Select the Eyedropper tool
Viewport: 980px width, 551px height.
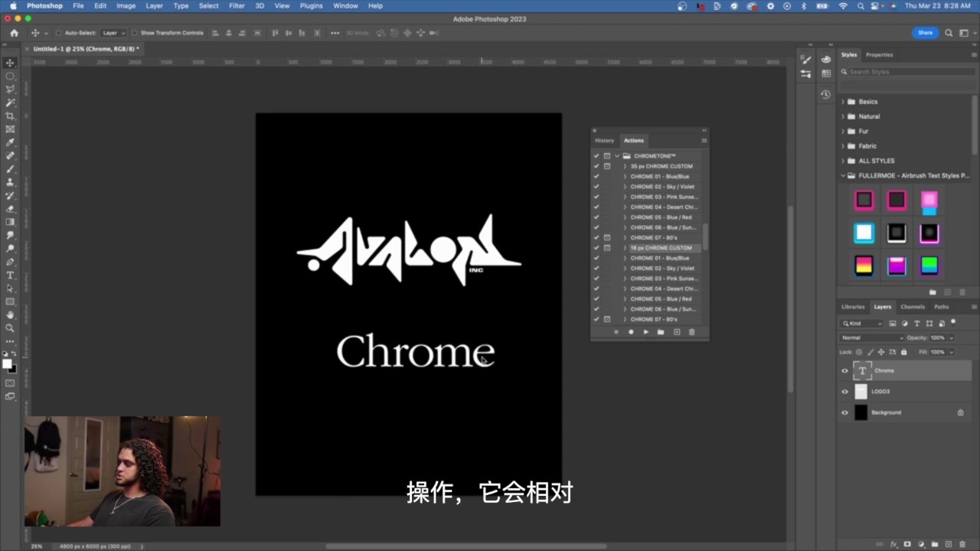point(10,142)
